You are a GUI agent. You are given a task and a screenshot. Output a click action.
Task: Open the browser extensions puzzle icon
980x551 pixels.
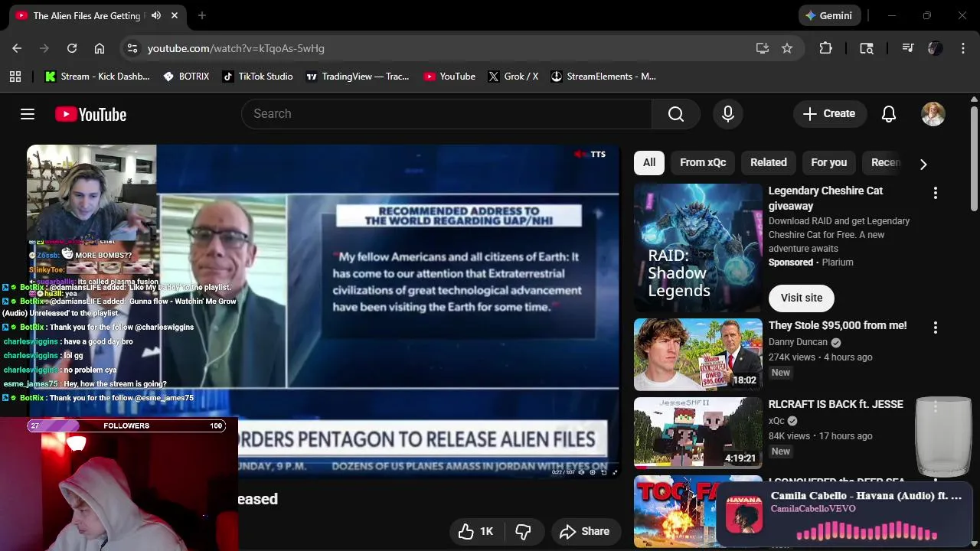pos(825,48)
